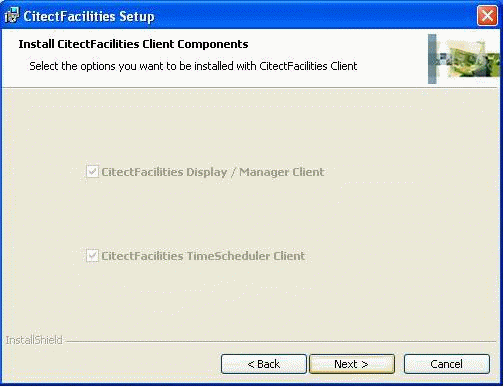
Task: Click the Select the options instruction text
Action: coord(193,66)
